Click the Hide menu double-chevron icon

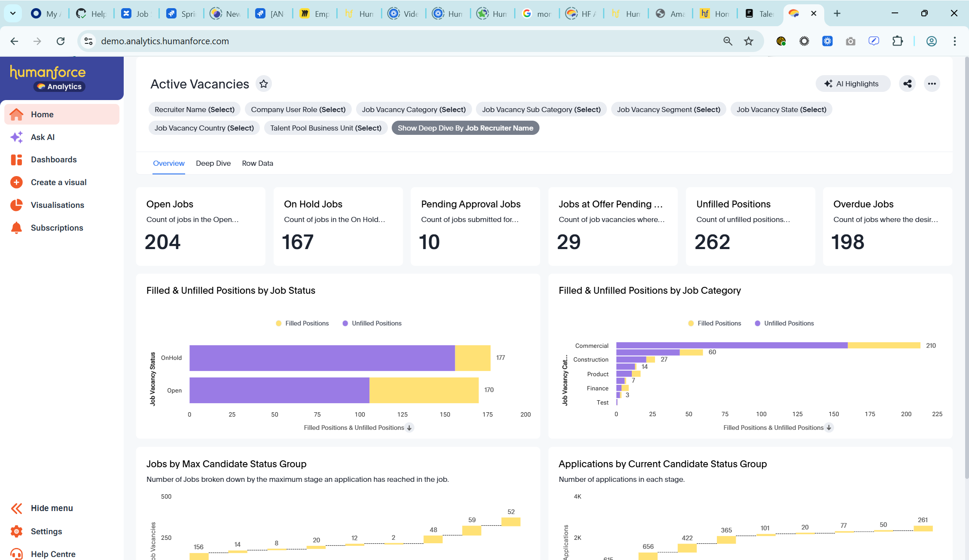16,508
